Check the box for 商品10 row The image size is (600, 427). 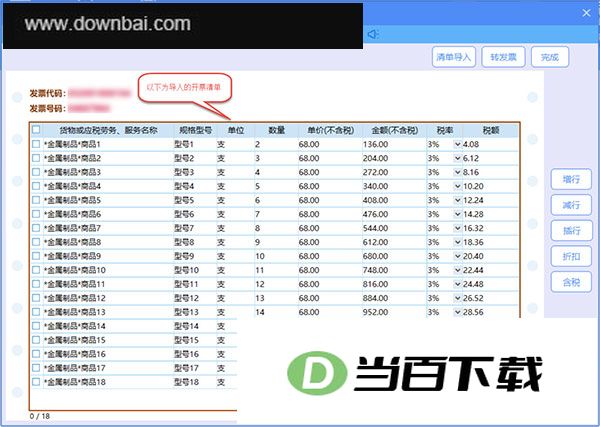tap(36, 270)
